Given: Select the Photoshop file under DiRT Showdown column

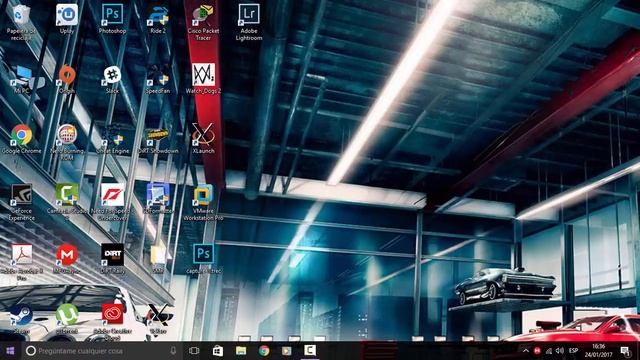Looking at the screenshot, I should click(203, 259).
